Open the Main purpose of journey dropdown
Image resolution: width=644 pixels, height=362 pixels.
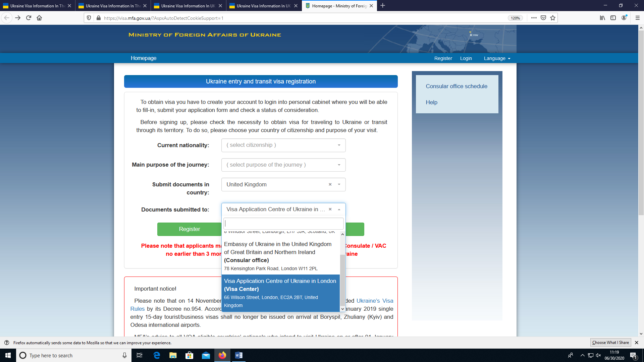point(283,165)
